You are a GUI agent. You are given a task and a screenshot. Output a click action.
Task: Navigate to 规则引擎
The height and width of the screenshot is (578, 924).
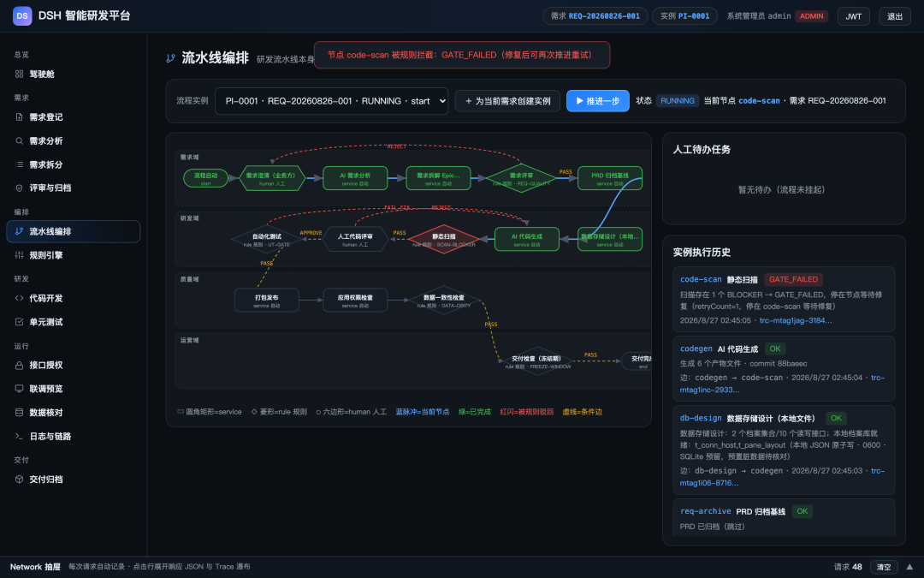tap(74, 255)
